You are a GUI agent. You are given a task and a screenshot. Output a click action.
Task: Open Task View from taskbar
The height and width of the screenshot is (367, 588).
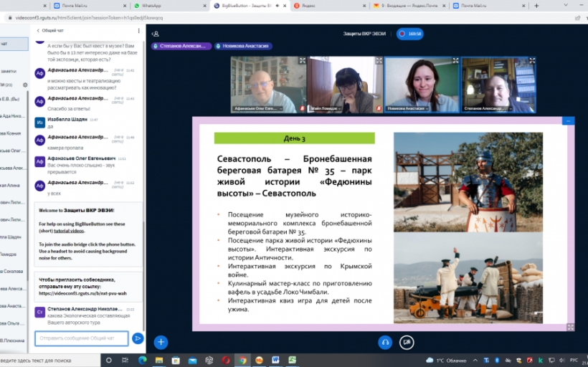pos(125,361)
